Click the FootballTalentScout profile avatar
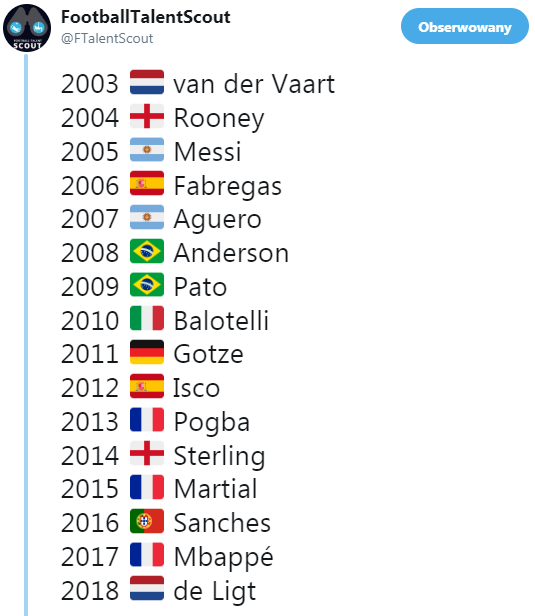The width and height of the screenshot is (535, 616). click(27, 28)
